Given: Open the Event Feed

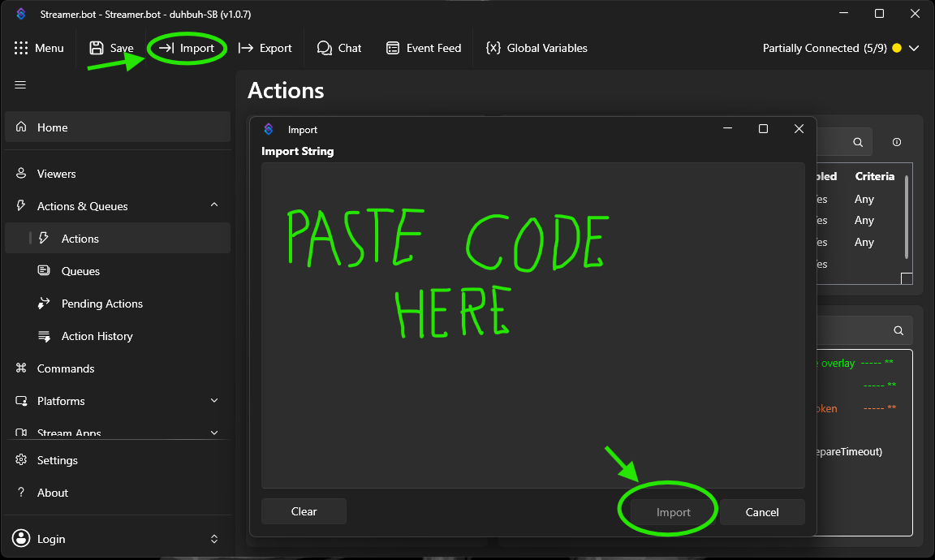Looking at the screenshot, I should tap(424, 49).
